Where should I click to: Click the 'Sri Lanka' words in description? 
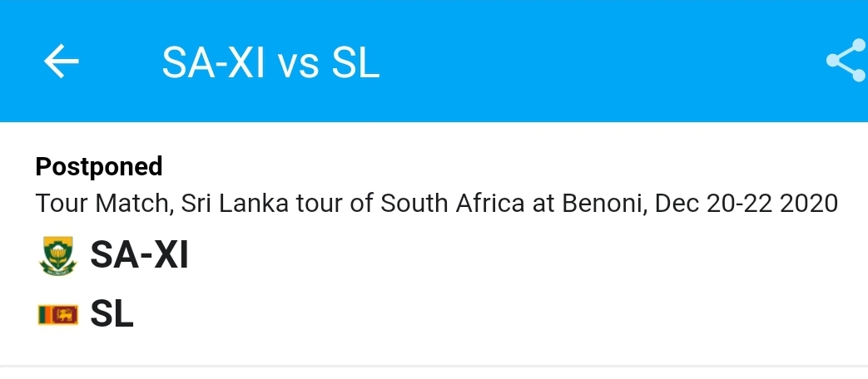click(235, 204)
